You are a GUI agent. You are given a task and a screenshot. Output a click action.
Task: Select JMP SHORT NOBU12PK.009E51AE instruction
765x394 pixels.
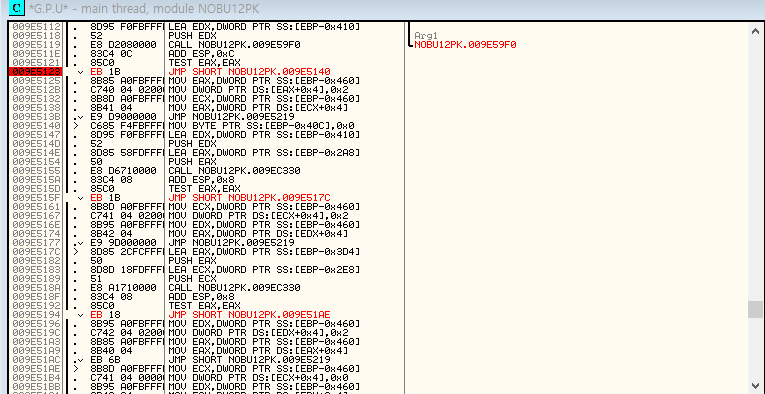tap(249, 315)
